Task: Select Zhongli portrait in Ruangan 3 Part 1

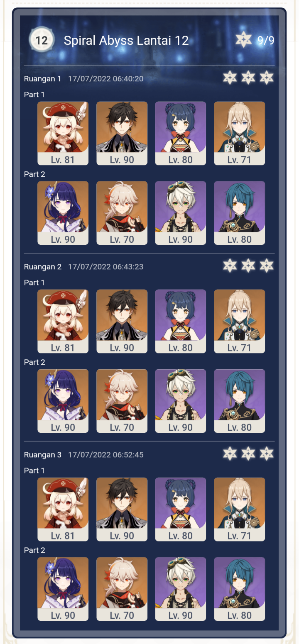Action: pyautogui.click(x=122, y=509)
